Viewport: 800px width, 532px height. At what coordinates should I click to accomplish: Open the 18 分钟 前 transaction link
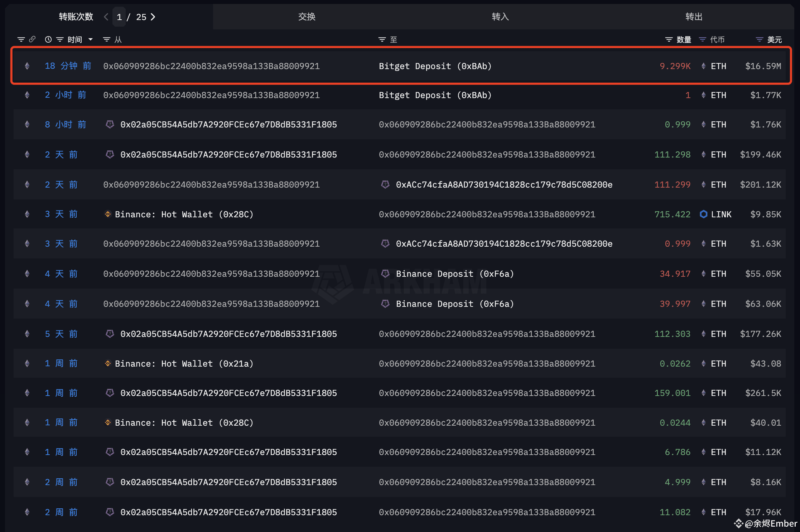coord(68,66)
